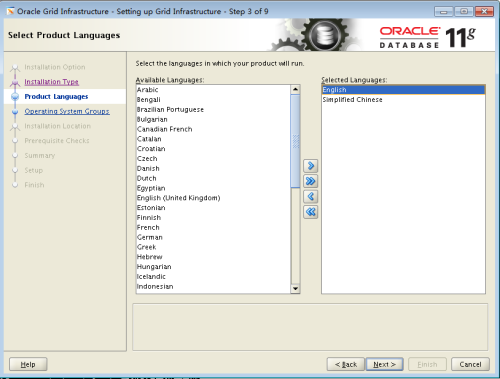Click the Help button

(28, 364)
